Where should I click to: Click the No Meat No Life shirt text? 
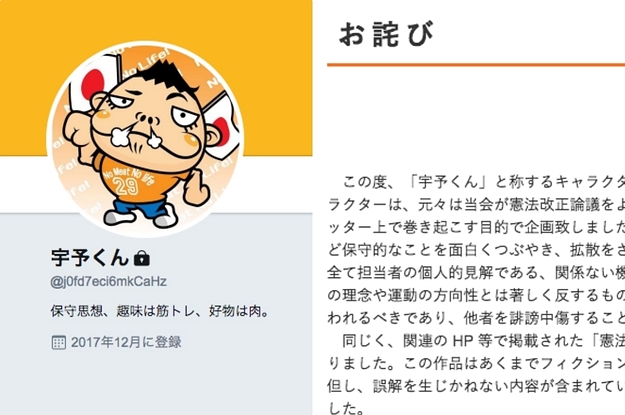coord(128,175)
